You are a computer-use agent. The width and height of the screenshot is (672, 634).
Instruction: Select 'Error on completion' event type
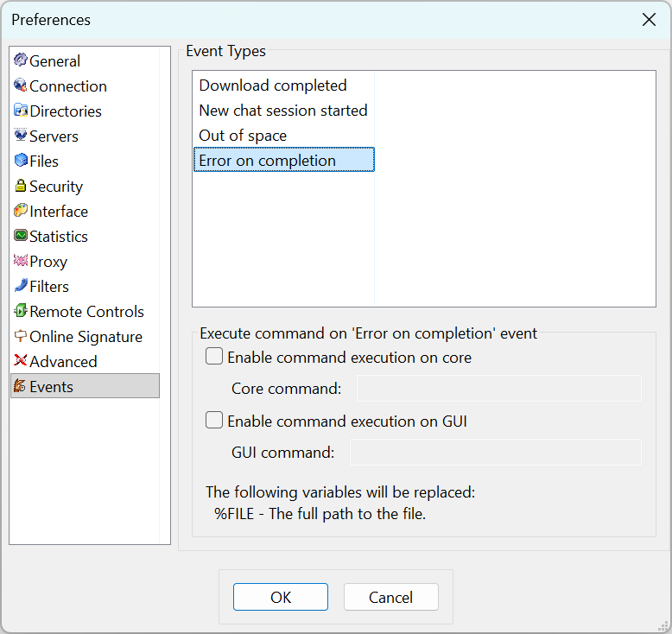tap(283, 160)
